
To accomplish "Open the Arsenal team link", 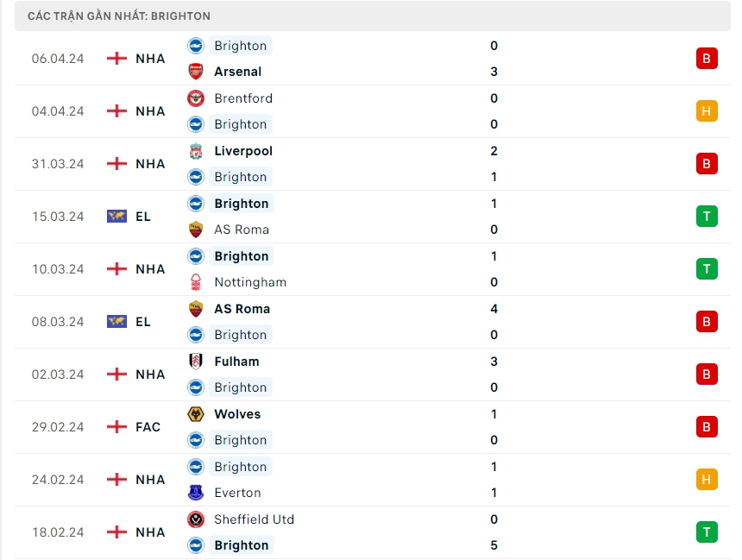I will (x=237, y=72).
